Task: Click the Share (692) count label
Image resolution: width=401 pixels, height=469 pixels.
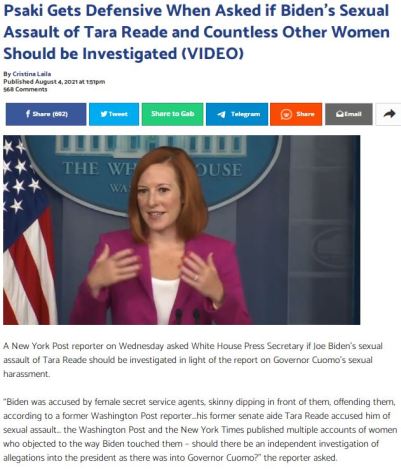Action: [x=50, y=114]
